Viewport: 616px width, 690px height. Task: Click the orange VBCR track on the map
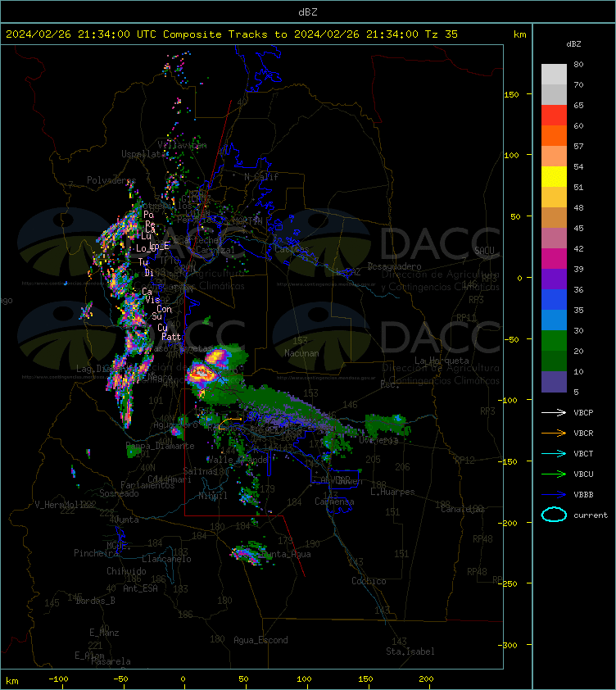point(229,422)
